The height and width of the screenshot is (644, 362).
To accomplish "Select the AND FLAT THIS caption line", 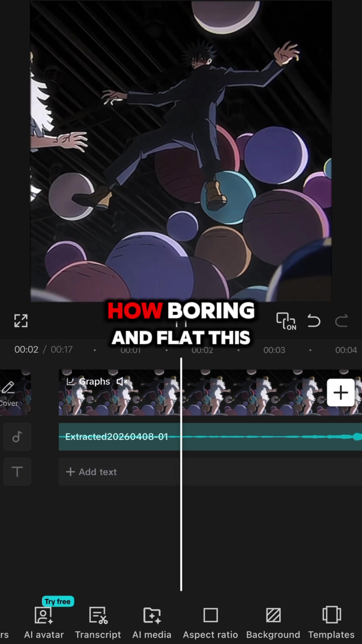I will tap(181, 337).
